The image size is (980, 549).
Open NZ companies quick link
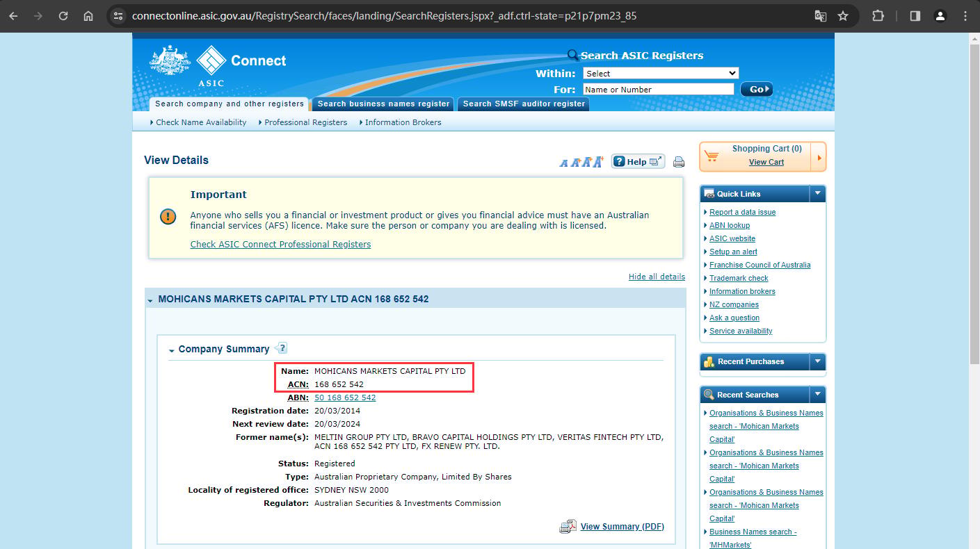coord(734,304)
